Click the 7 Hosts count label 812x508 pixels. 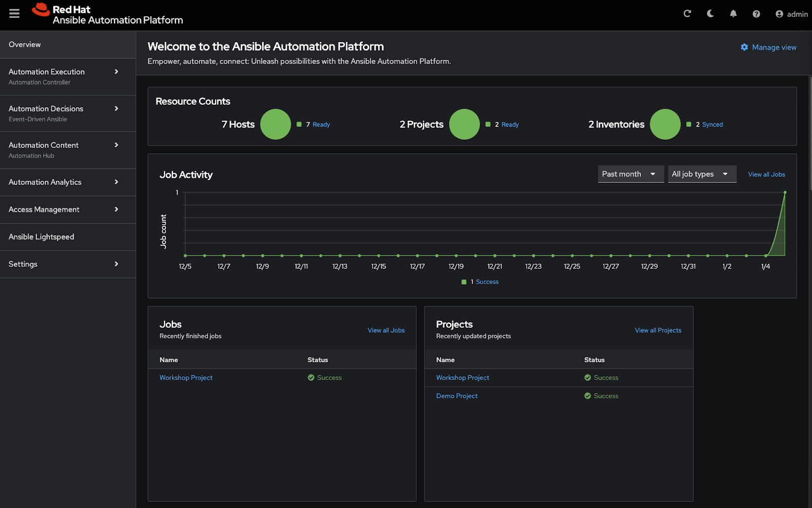click(x=238, y=124)
